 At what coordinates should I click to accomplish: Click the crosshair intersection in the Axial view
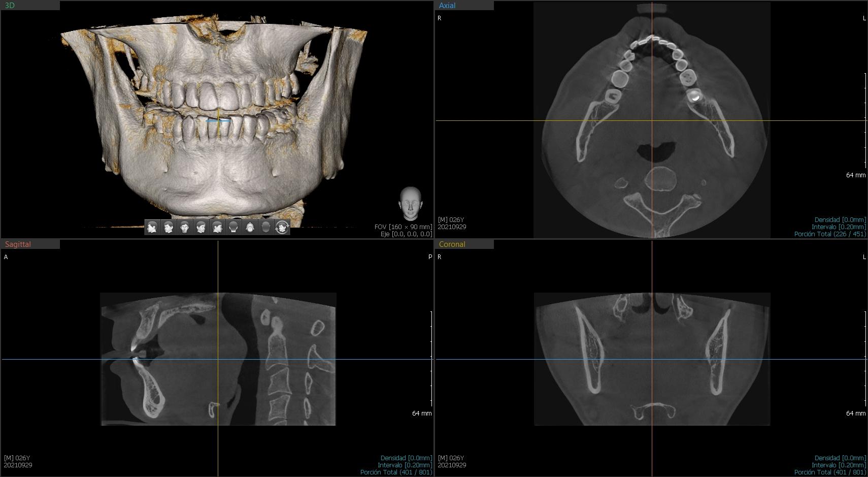point(652,120)
